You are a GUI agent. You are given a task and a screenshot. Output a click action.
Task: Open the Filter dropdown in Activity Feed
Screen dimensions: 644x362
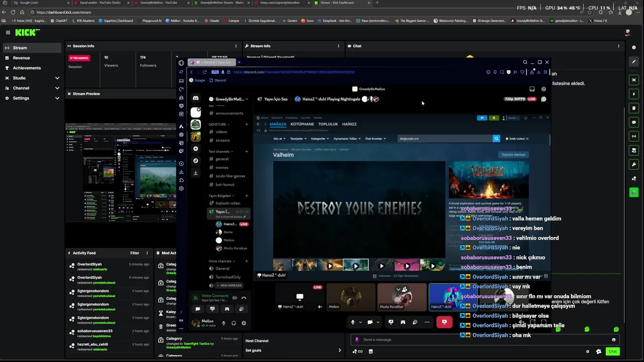(135, 253)
